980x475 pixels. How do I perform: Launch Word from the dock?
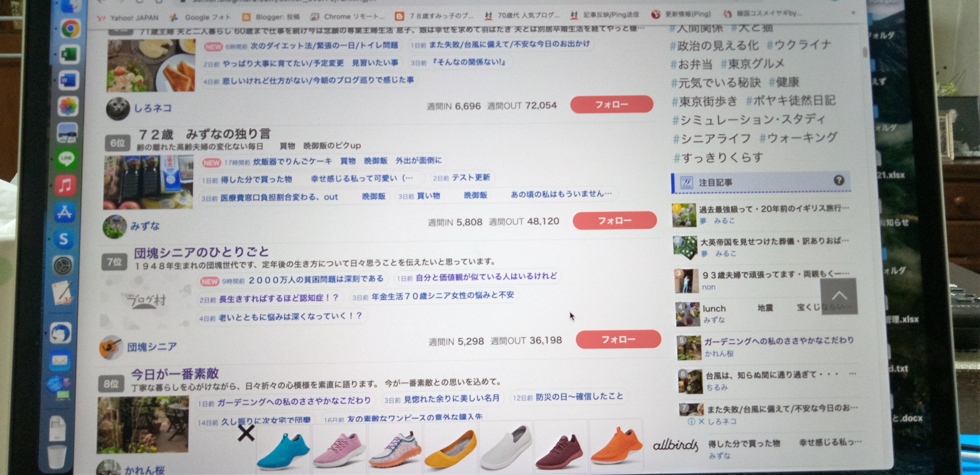[69, 80]
